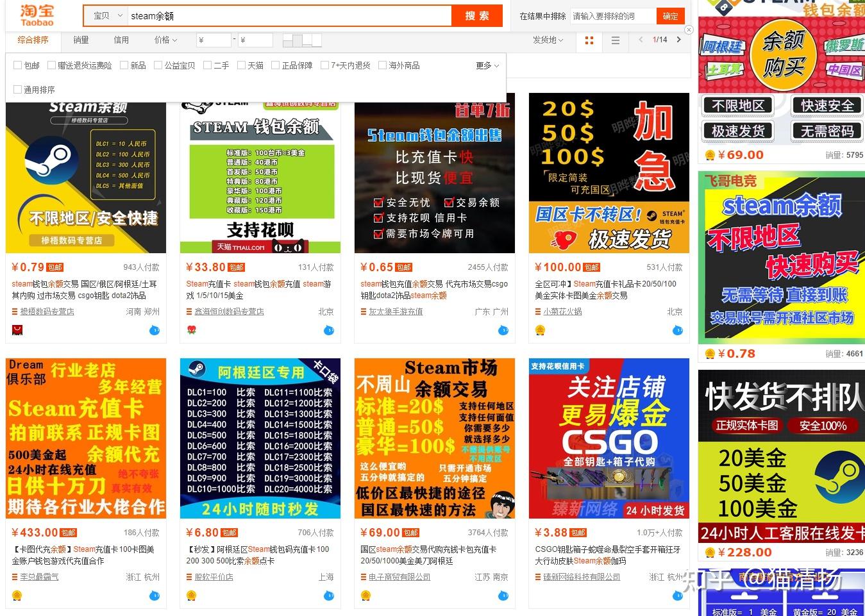The image size is (865, 616).
Task: Sort results by 信用
Action: (x=121, y=40)
